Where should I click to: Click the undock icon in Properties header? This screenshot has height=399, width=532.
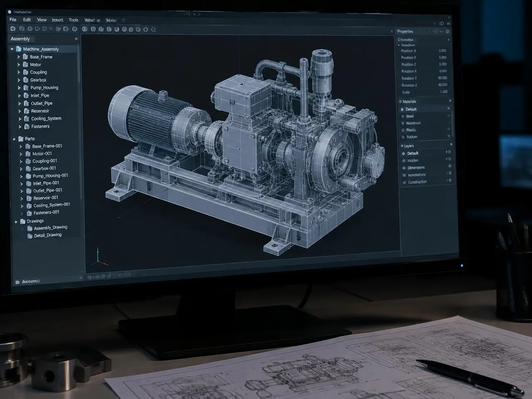coord(448,32)
